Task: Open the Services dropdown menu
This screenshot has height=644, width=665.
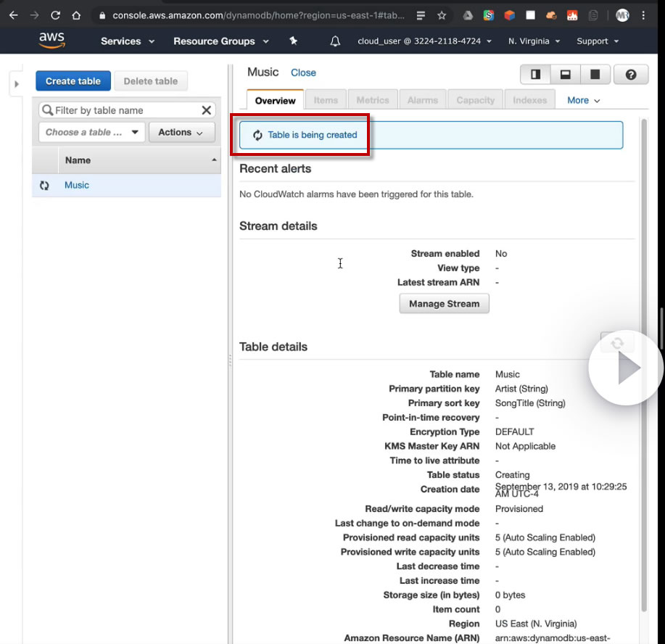Action: 127,41
